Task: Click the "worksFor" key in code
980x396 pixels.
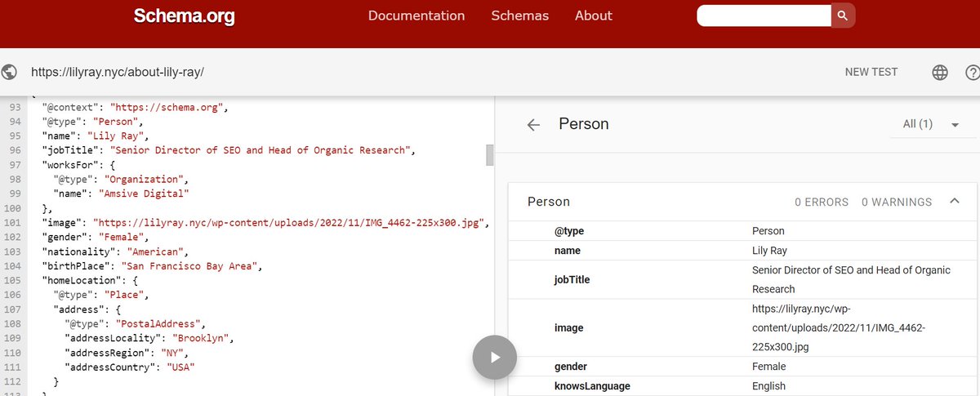Action: (x=68, y=165)
